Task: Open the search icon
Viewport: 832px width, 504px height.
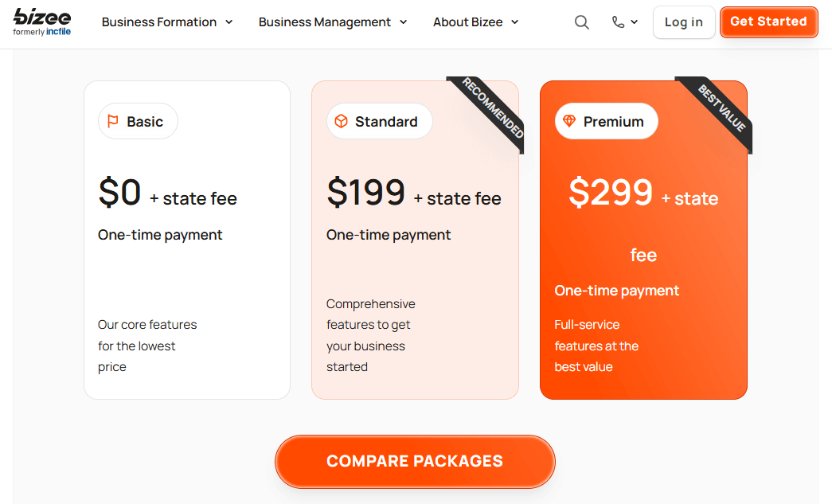Action: tap(581, 22)
